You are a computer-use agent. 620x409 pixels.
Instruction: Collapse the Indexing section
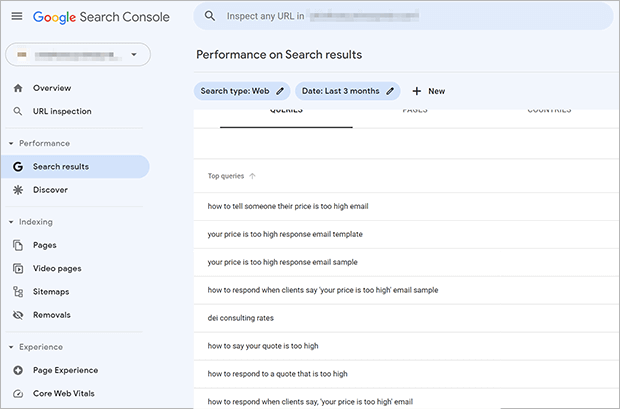(x=10, y=221)
